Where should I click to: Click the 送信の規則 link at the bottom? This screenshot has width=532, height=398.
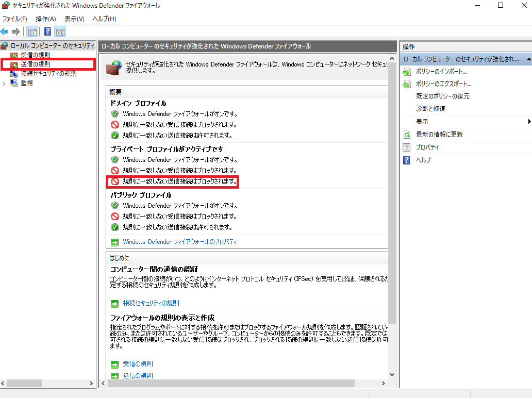138,376
